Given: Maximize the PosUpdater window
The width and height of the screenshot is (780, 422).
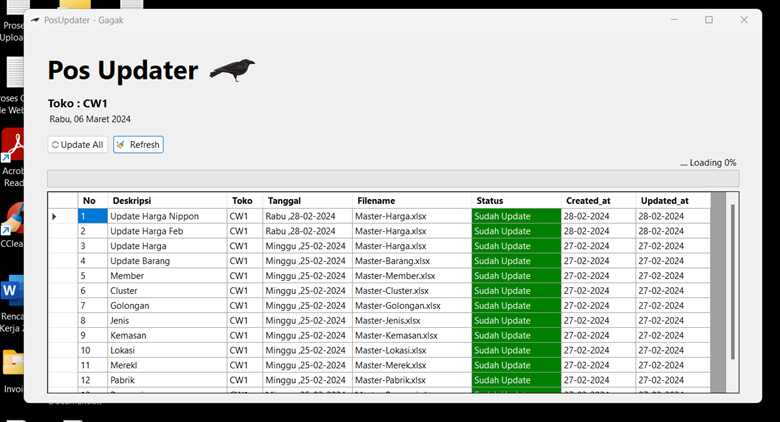Looking at the screenshot, I should click(x=709, y=20).
